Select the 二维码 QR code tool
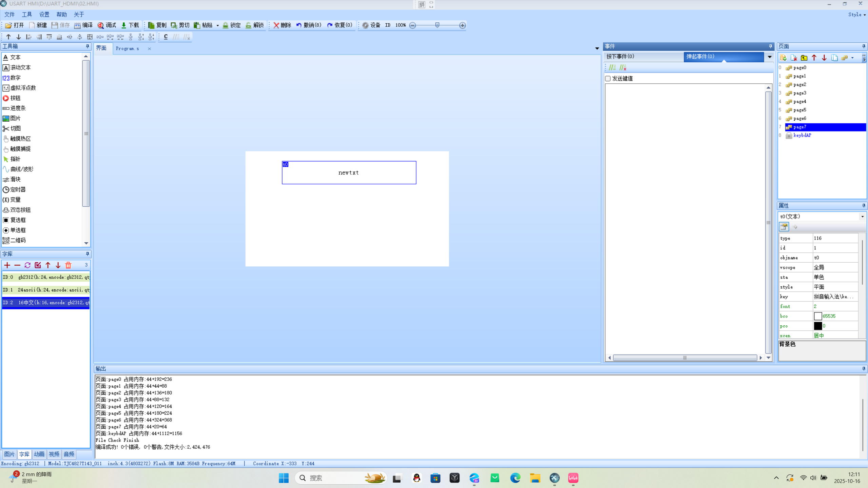 (18, 240)
